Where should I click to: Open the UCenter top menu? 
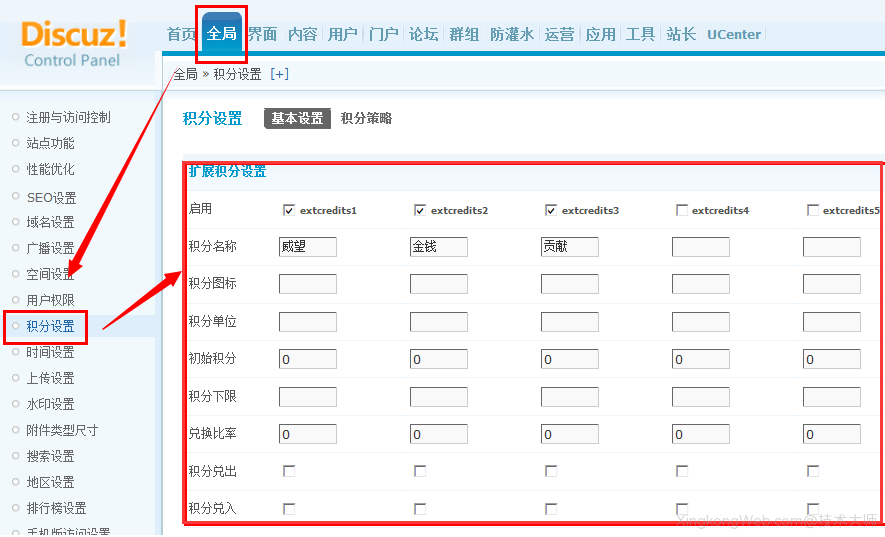point(734,34)
